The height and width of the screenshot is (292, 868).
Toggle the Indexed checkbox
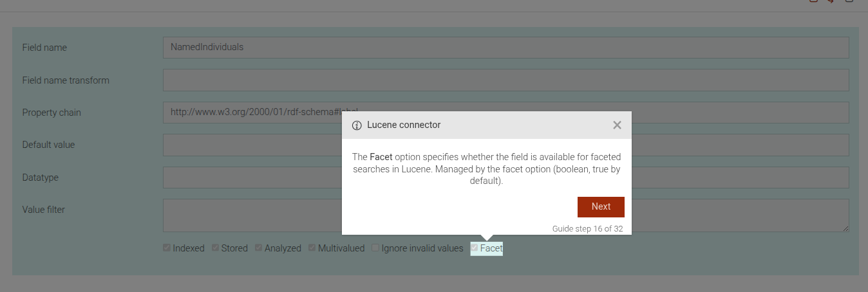(167, 248)
